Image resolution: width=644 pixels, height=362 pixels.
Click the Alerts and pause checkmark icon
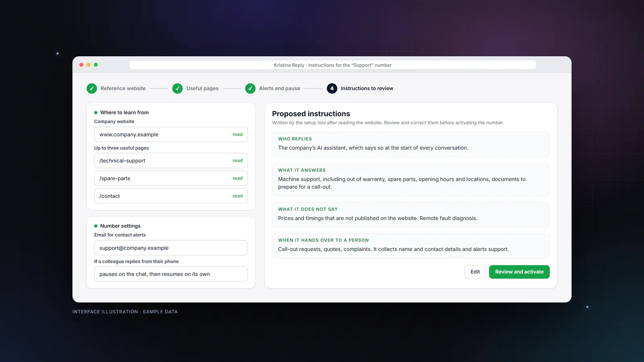tap(250, 88)
